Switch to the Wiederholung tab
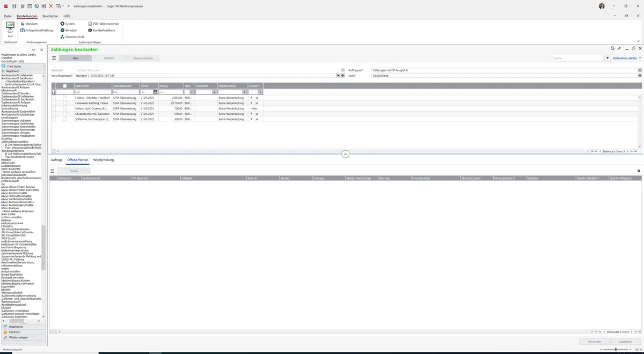The height and width of the screenshot is (354, 644). [104, 160]
